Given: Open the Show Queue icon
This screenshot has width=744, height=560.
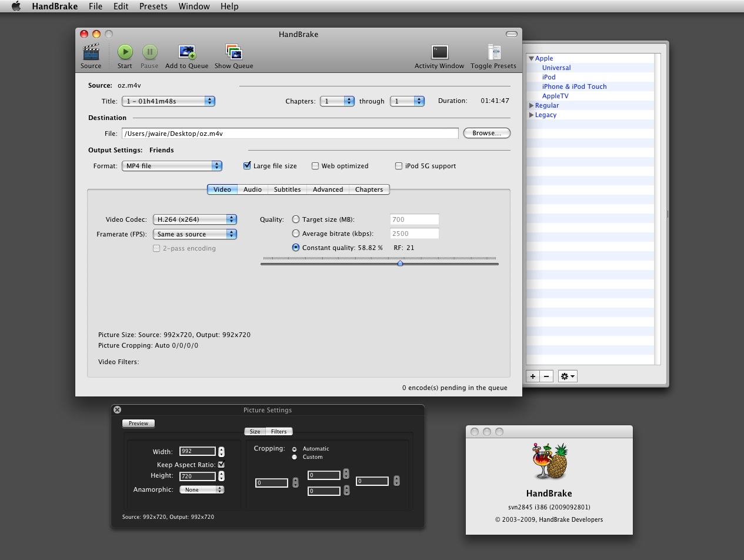Looking at the screenshot, I should pos(234,52).
